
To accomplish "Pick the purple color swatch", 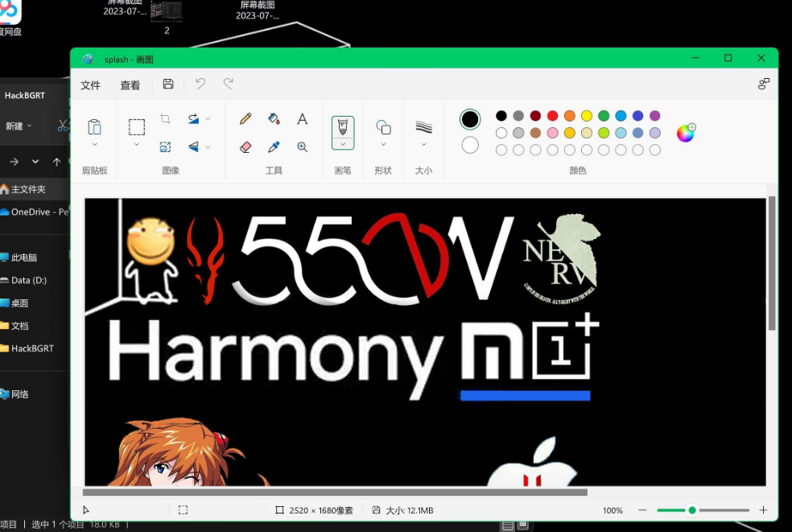I will 654,116.
